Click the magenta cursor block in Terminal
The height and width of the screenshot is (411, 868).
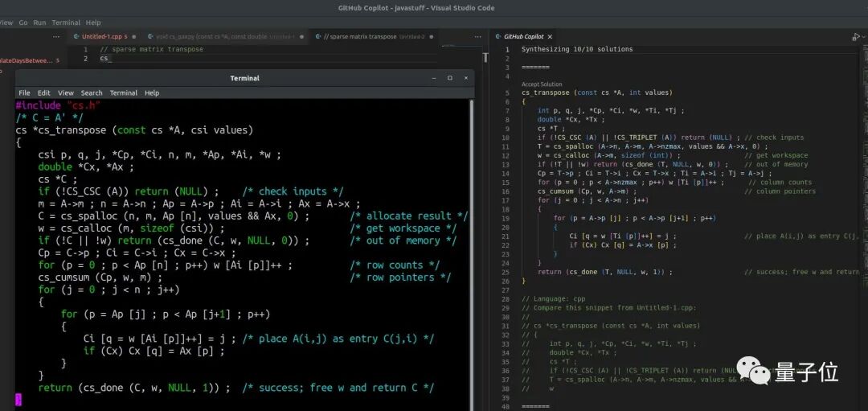click(x=18, y=400)
